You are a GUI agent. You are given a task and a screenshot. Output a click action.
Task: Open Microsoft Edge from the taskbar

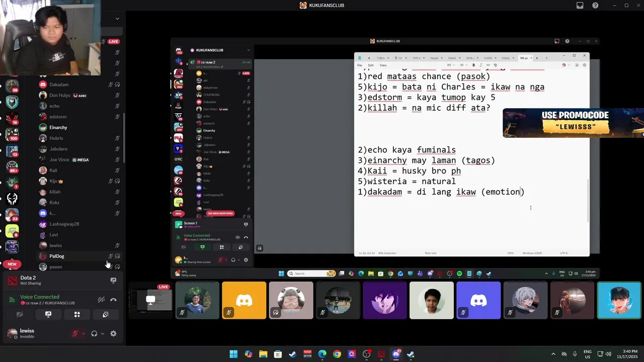pyautogui.click(x=322, y=354)
